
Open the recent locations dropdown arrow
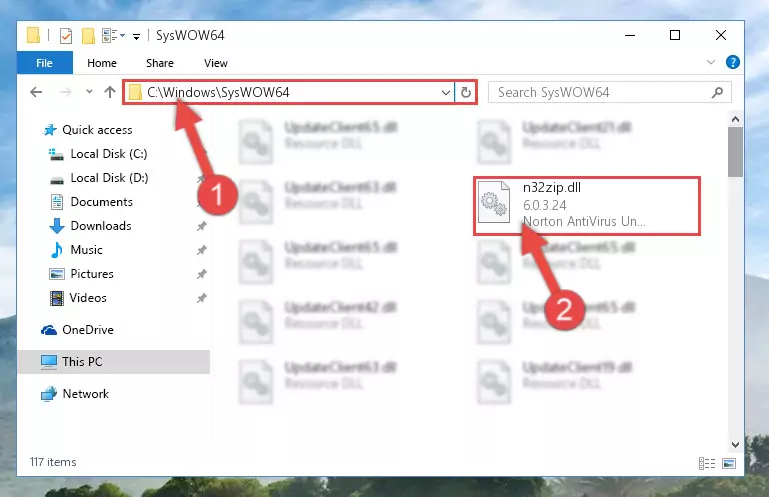(89, 92)
